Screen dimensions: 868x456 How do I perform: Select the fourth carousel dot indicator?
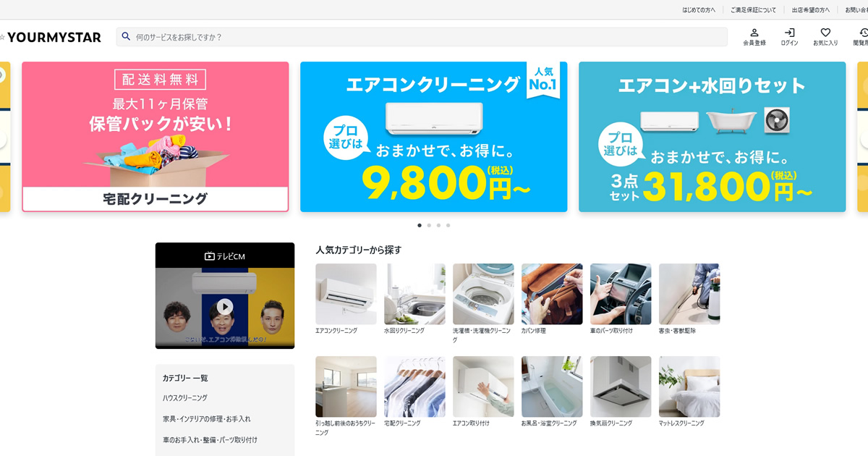click(448, 225)
